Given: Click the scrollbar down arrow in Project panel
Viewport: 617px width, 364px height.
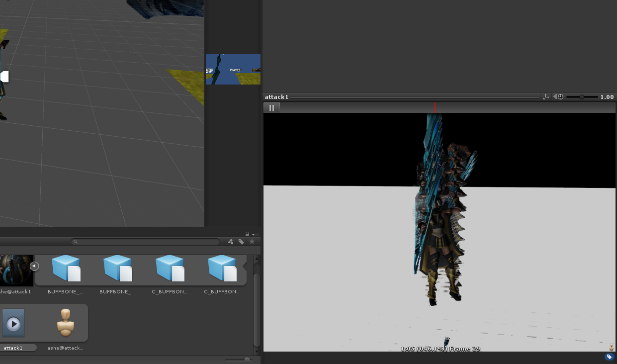Looking at the screenshot, I should [x=257, y=352].
